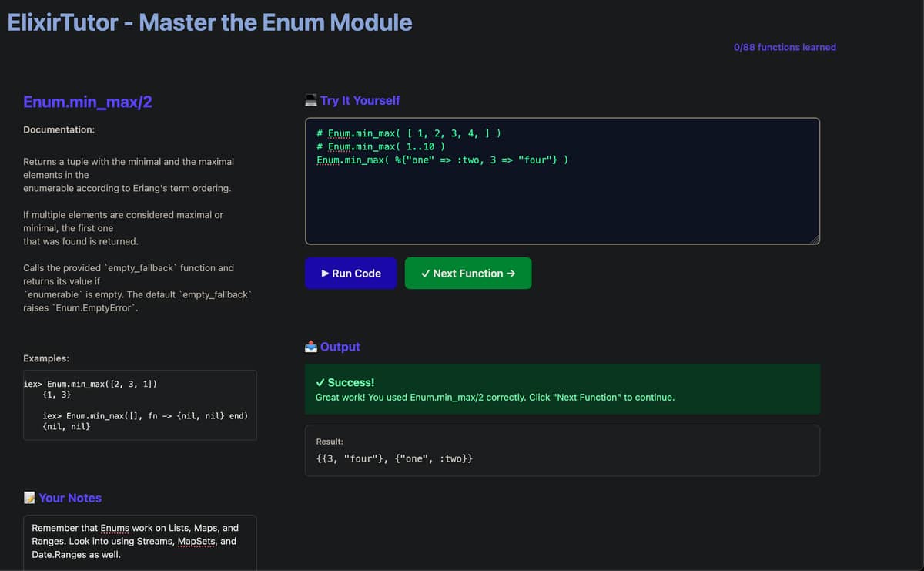Click the play triangle icon in Run Code
The height and width of the screenshot is (571, 924).
click(x=325, y=274)
